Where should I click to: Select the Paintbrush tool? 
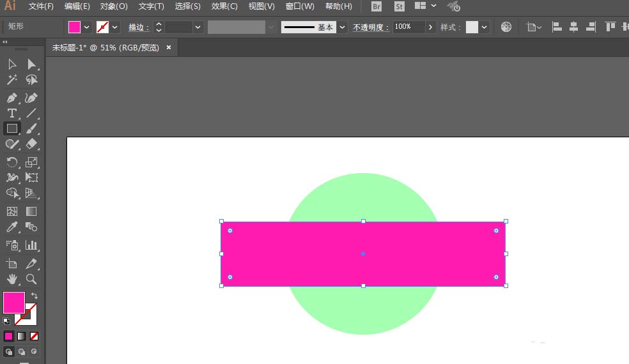tap(31, 128)
